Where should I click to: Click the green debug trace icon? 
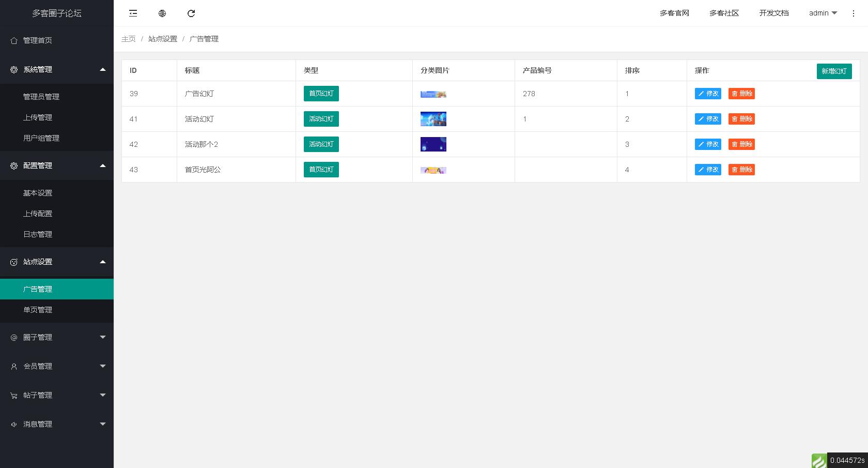pyautogui.click(x=819, y=461)
